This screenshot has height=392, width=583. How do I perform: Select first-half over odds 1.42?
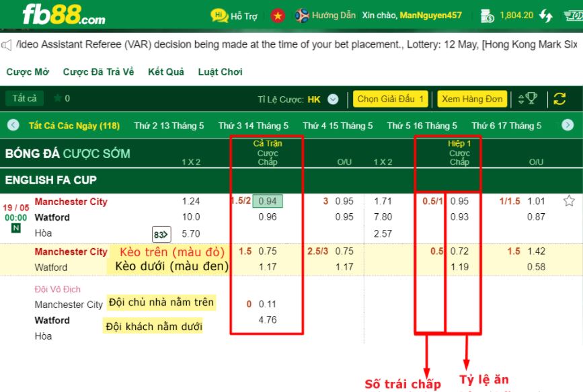point(536,251)
